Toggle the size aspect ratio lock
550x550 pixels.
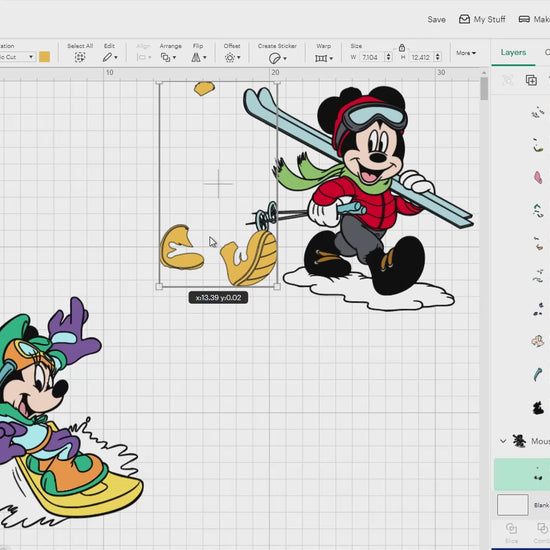point(402,47)
